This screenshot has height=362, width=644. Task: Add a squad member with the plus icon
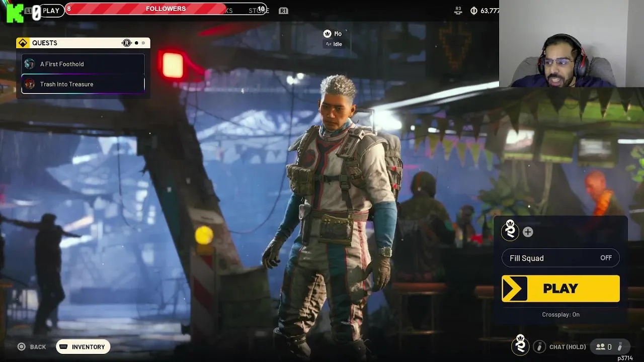(528, 232)
